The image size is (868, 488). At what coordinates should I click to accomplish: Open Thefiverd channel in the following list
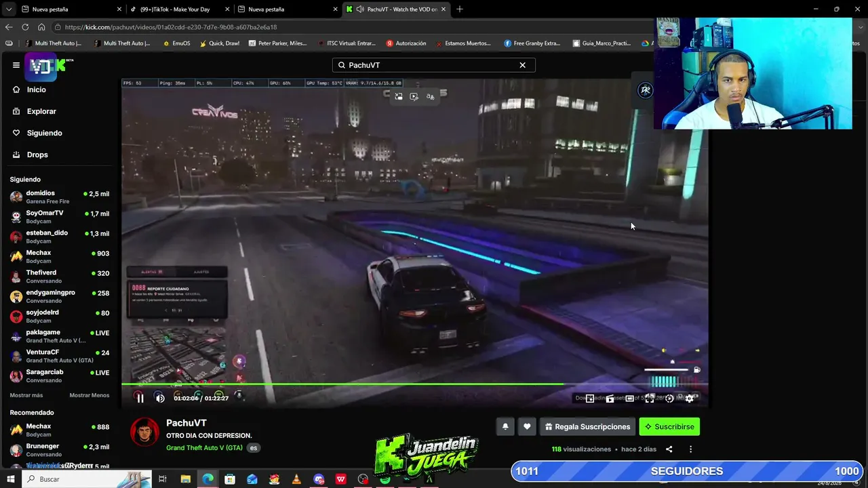point(60,277)
